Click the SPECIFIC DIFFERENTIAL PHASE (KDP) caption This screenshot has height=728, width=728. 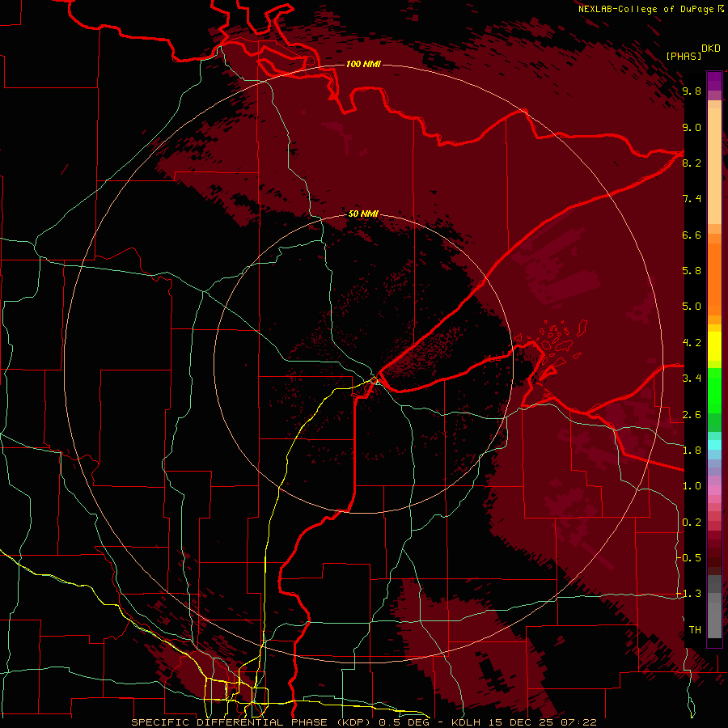[x=252, y=722]
